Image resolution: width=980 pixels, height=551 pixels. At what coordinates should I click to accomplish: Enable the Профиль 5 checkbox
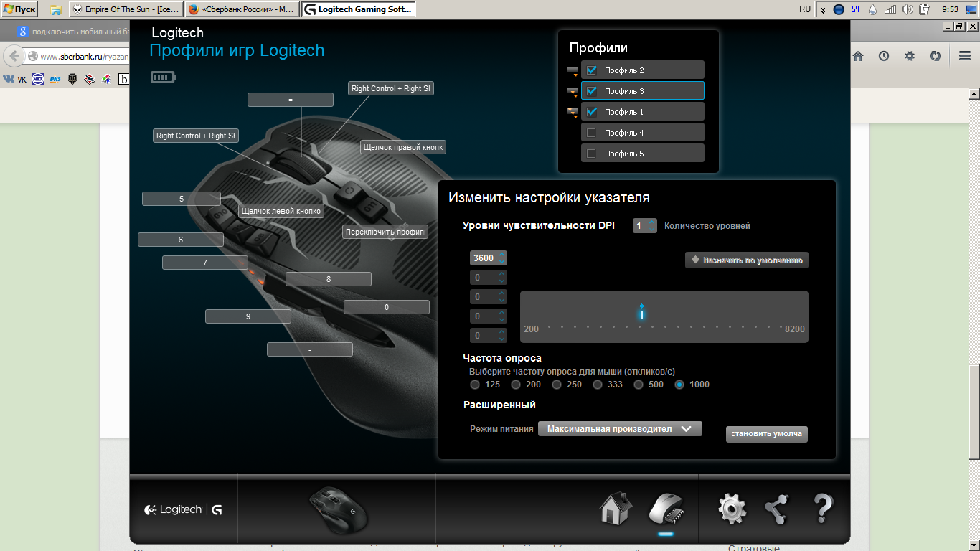(x=591, y=154)
